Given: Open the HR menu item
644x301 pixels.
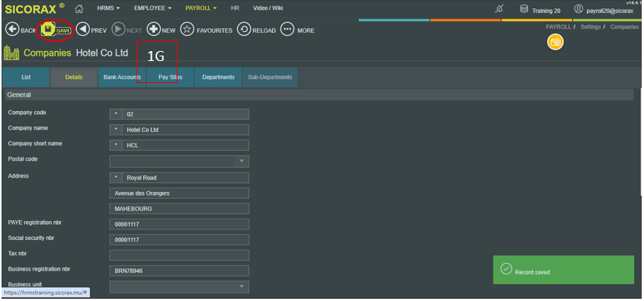Looking at the screenshot, I should coord(235,8).
